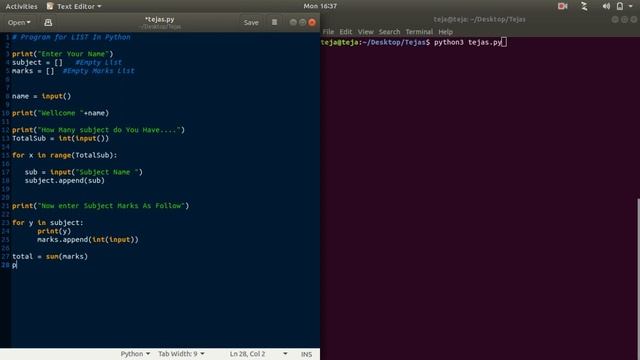640x360 pixels.
Task: Maximize the Text Editor window
Action: pos(302,22)
